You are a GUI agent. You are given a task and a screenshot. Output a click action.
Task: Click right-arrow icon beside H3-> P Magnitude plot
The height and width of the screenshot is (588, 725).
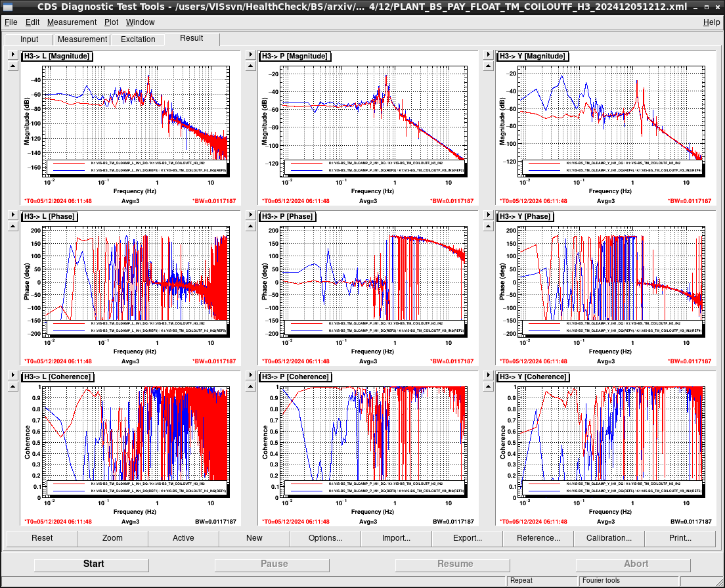point(251,55)
